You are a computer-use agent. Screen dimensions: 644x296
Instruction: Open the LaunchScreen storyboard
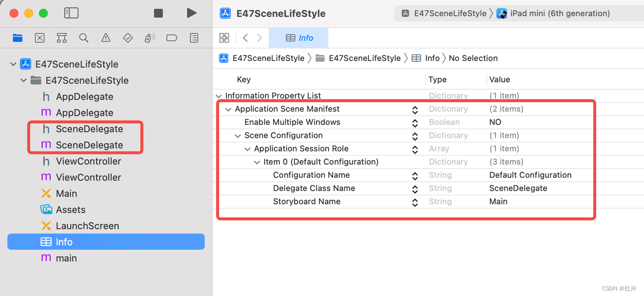tap(80, 226)
